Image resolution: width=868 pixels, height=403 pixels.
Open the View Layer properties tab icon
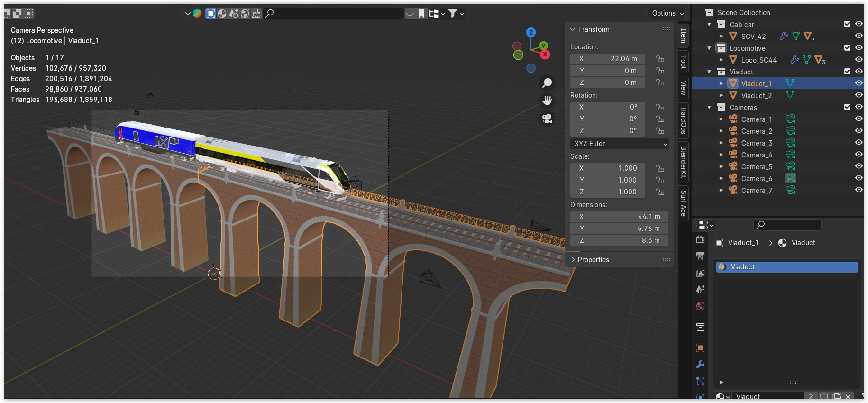click(x=700, y=273)
